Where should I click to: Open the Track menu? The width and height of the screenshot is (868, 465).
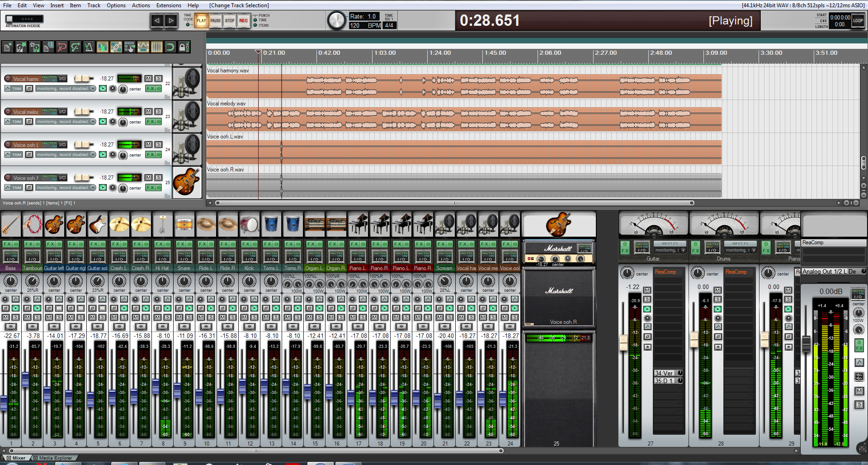94,5
